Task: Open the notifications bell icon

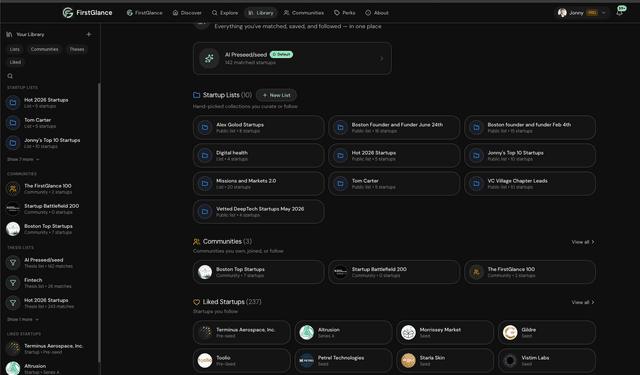Action: pos(619,13)
